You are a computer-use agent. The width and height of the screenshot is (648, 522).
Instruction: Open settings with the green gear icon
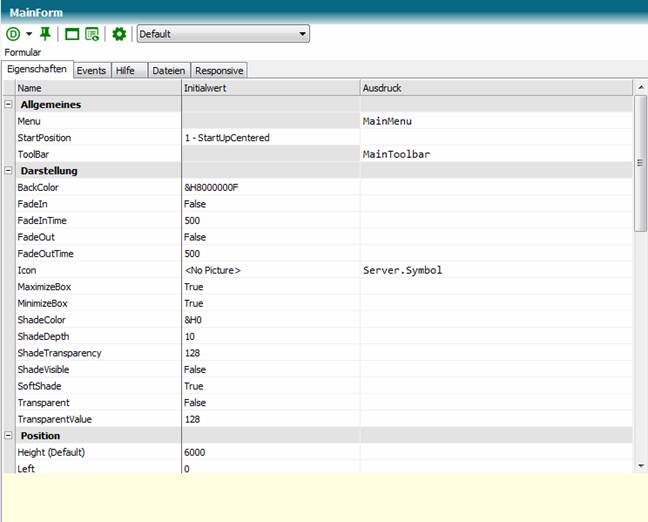tap(119, 34)
